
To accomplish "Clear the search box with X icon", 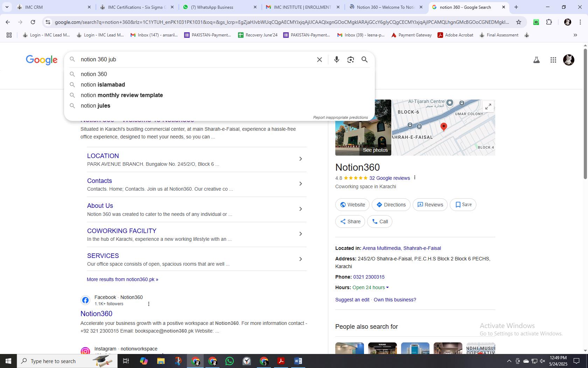I will click(x=319, y=60).
